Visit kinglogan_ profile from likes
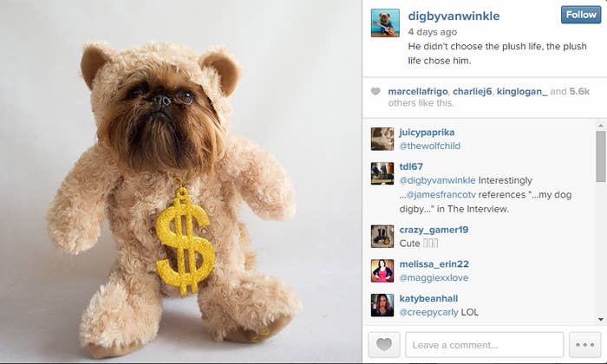The width and height of the screenshot is (607, 364). (522, 91)
